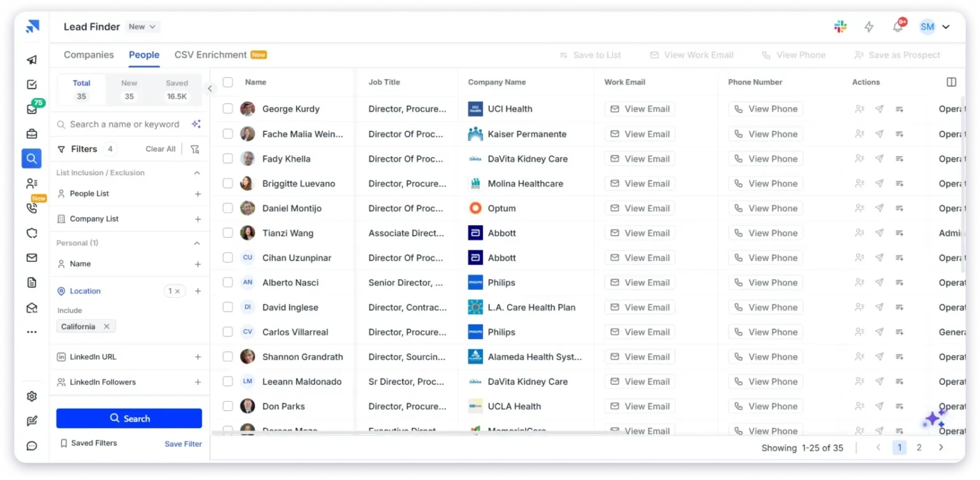Open the Slack integration icon
The width and height of the screenshot is (980, 480).
pos(840,27)
